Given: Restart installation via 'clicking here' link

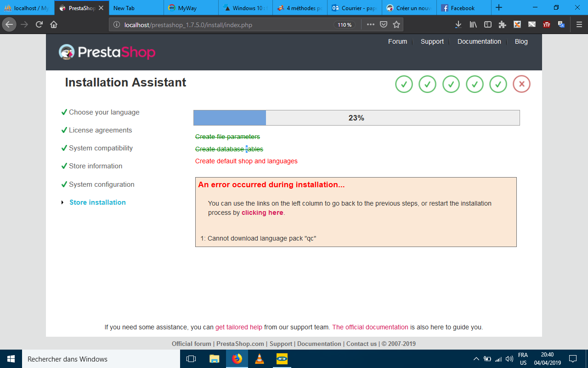Looking at the screenshot, I should tap(262, 213).
